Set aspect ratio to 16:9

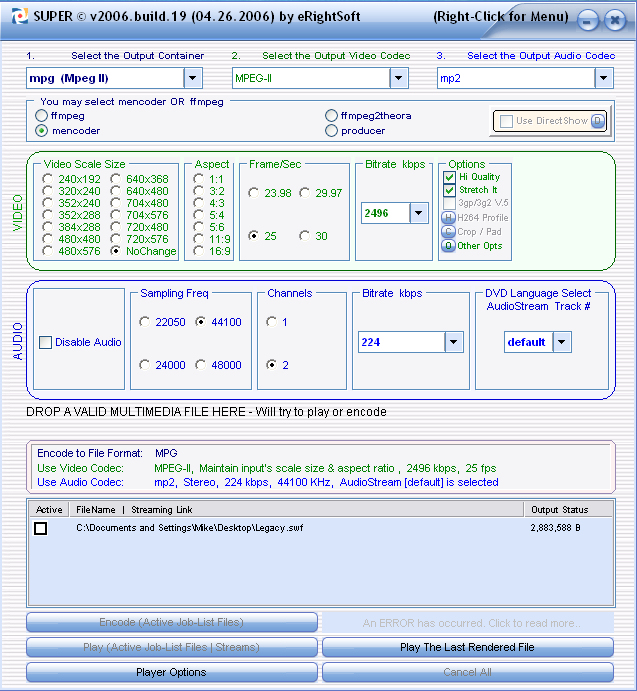(x=198, y=251)
